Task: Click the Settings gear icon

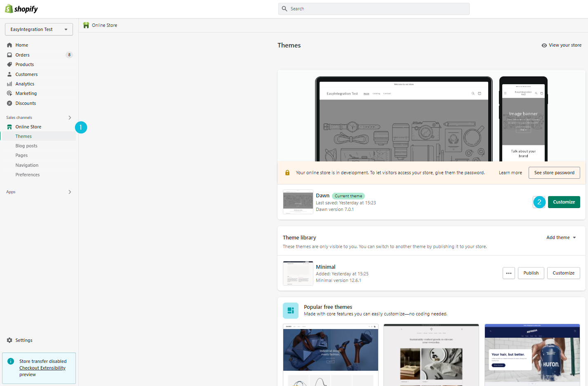Action: [9, 340]
